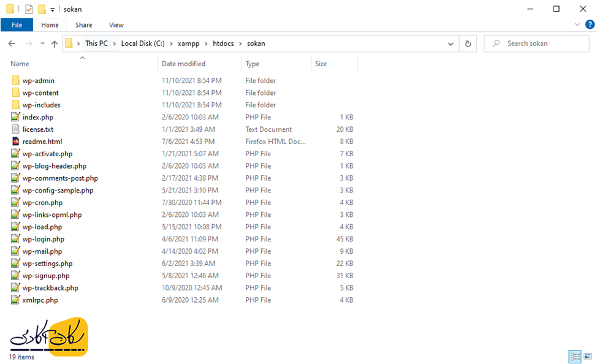Select the xmlrpc.php file name

pos(40,300)
